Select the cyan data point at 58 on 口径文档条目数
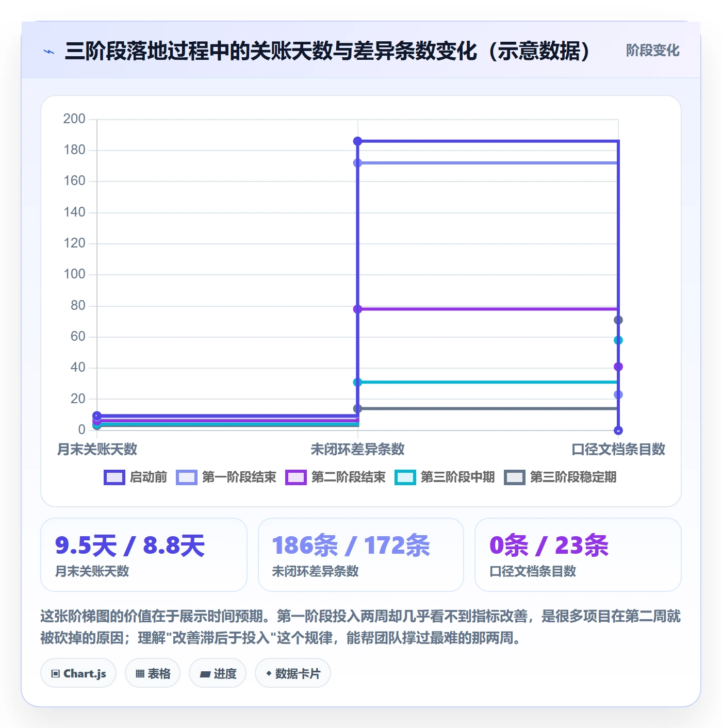Image resolution: width=722 pixels, height=728 pixels. click(618, 340)
